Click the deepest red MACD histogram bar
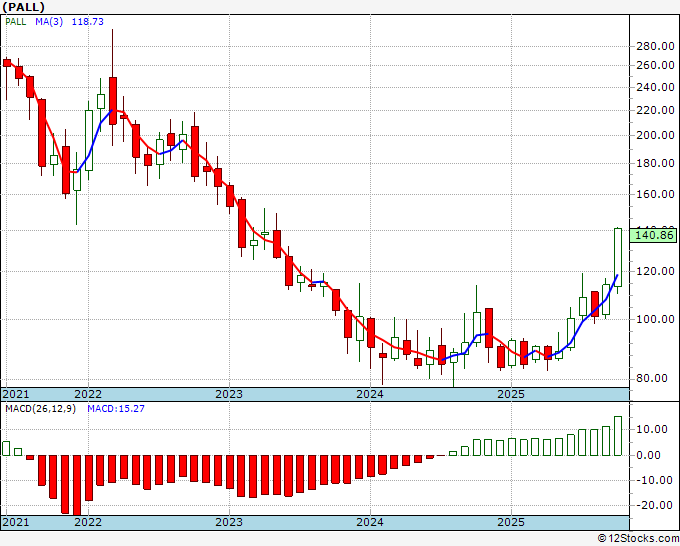Image resolution: width=680 pixels, height=546 pixels. point(77,485)
